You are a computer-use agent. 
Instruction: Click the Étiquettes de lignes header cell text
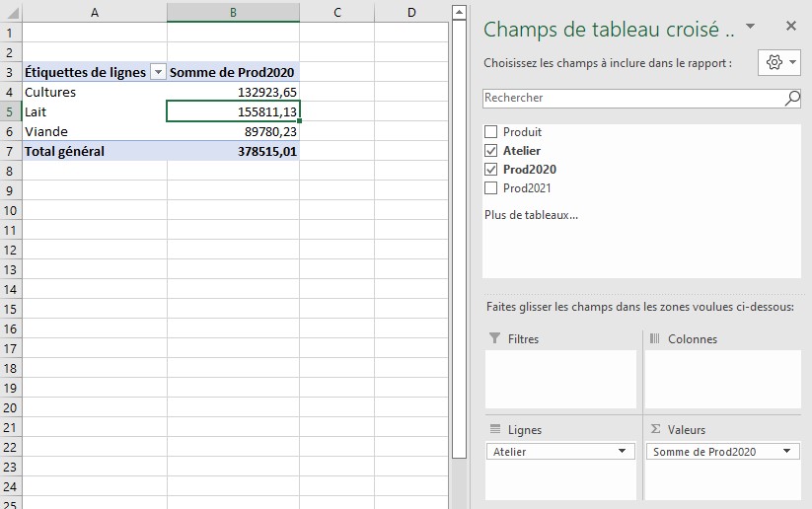(x=86, y=72)
